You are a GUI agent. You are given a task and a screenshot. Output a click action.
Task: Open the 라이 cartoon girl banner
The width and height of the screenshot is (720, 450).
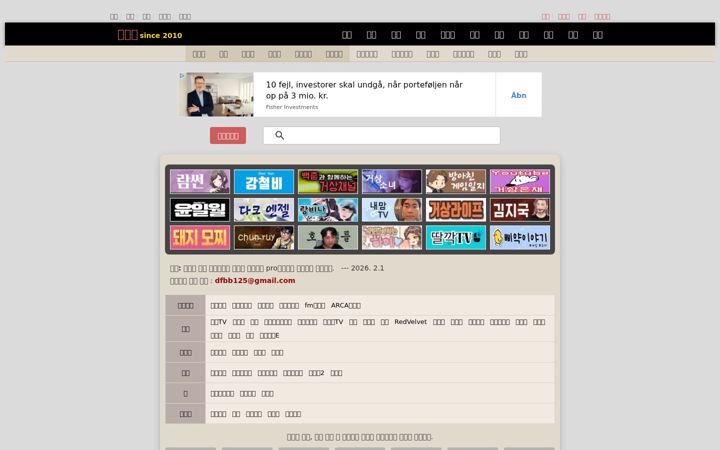(392, 237)
